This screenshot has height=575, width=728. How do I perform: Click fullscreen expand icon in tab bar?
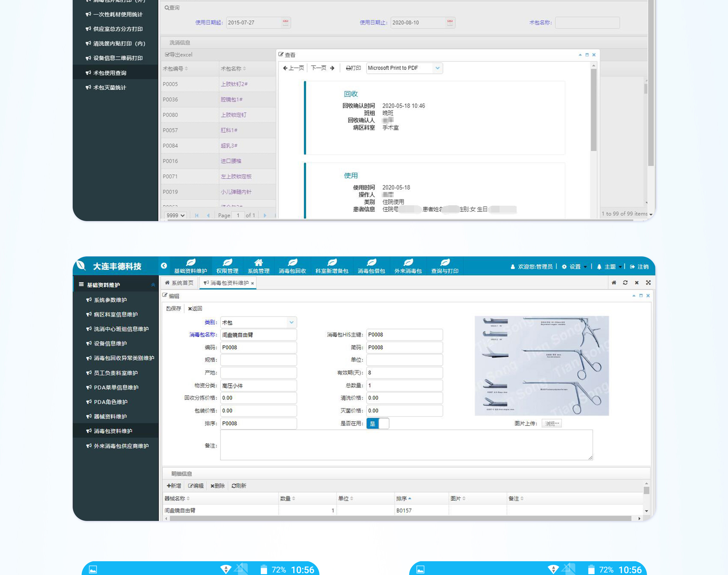coord(648,283)
